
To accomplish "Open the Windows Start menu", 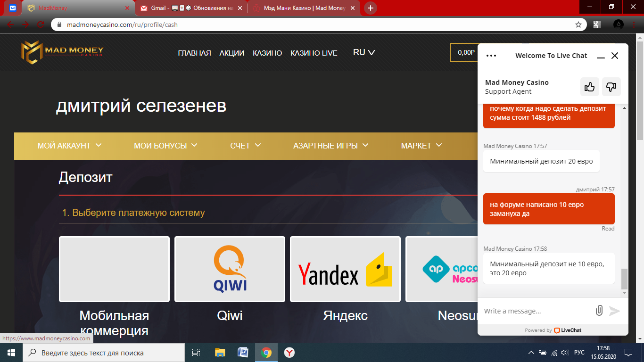I will click(x=11, y=353).
